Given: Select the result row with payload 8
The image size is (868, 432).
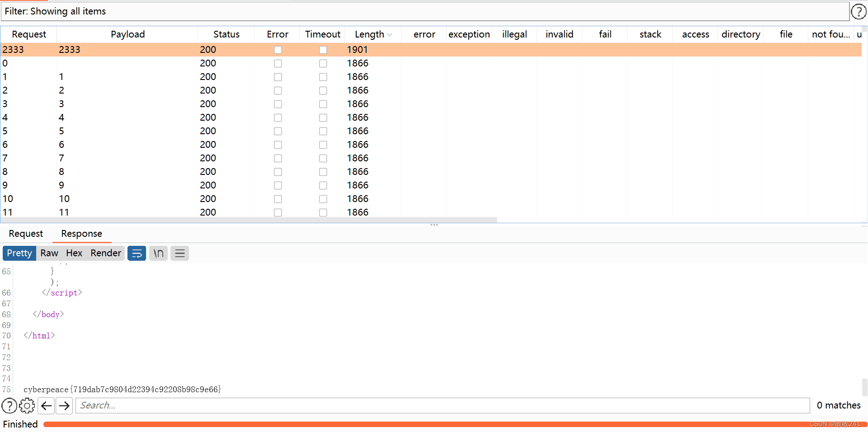Looking at the screenshot, I should [431, 172].
